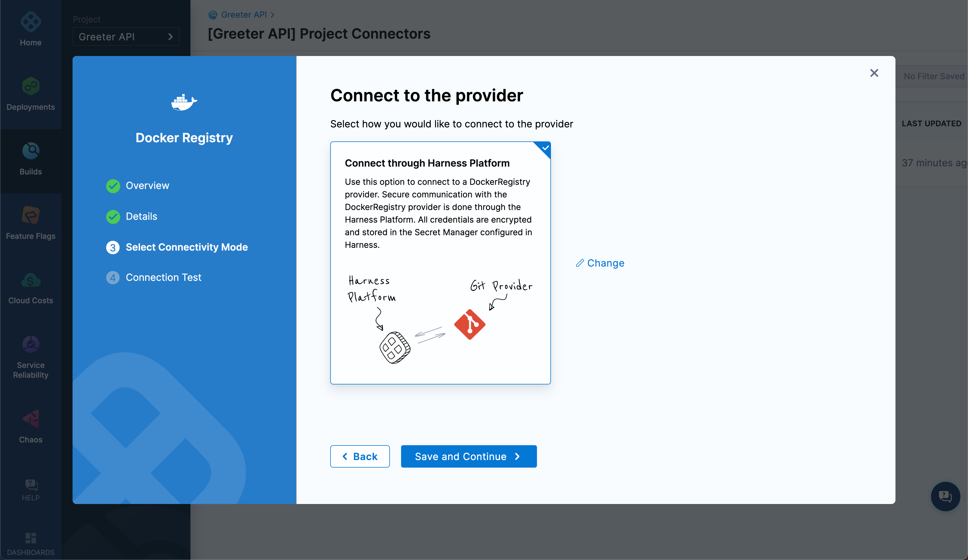Click the Back button

coord(360,456)
